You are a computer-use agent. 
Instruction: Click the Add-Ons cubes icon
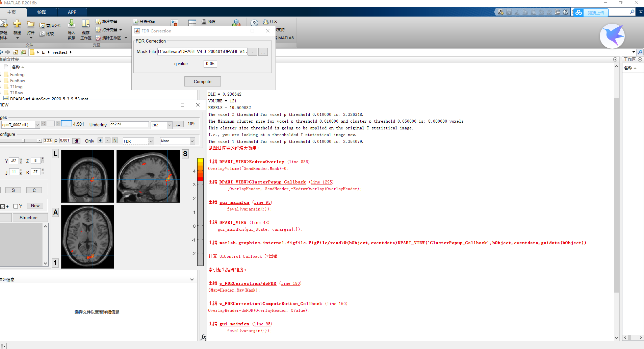point(236,23)
